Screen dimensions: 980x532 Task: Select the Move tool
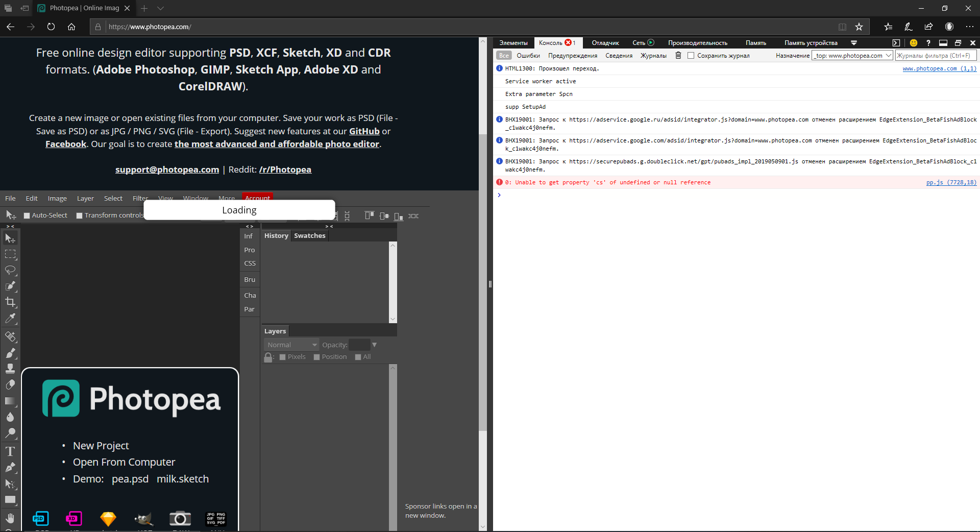click(10, 238)
